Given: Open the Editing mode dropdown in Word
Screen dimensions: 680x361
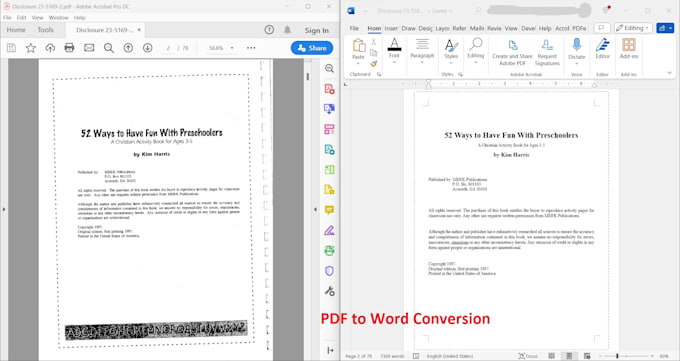Looking at the screenshot, I should tap(633, 28).
